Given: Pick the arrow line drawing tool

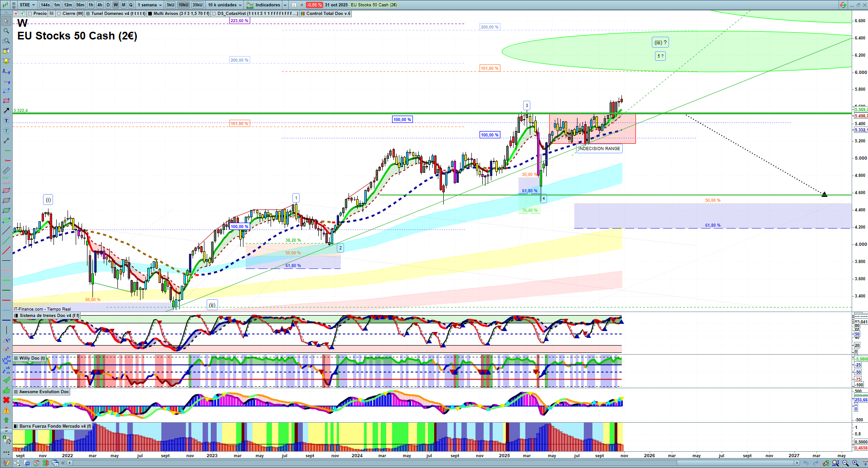Looking at the screenshot, I should click(x=6, y=111).
